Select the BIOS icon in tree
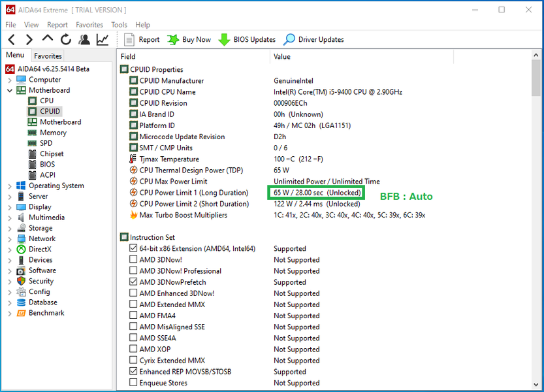The height and width of the screenshot is (392, 544). coord(32,165)
